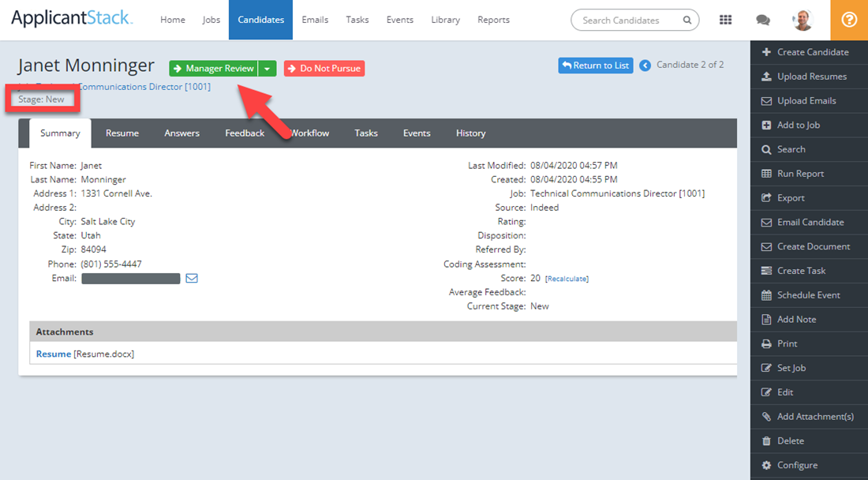Open the Resume attachment link
The image size is (868, 480).
click(54, 354)
